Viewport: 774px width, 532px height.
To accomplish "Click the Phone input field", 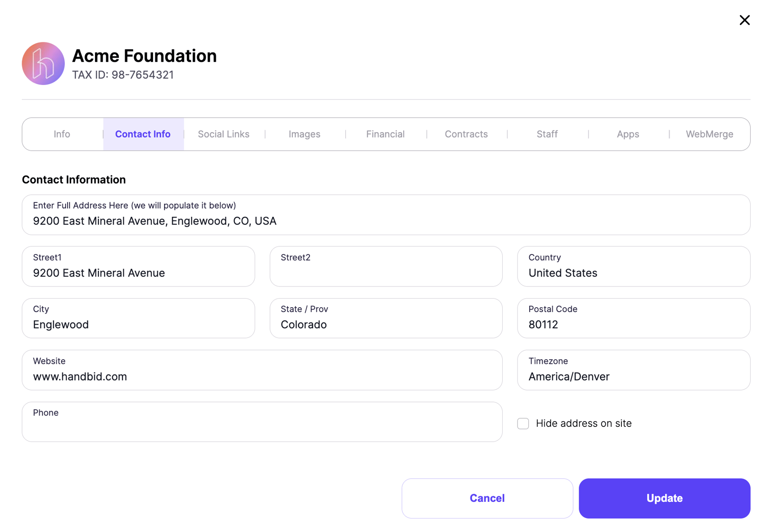I will (262, 422).
